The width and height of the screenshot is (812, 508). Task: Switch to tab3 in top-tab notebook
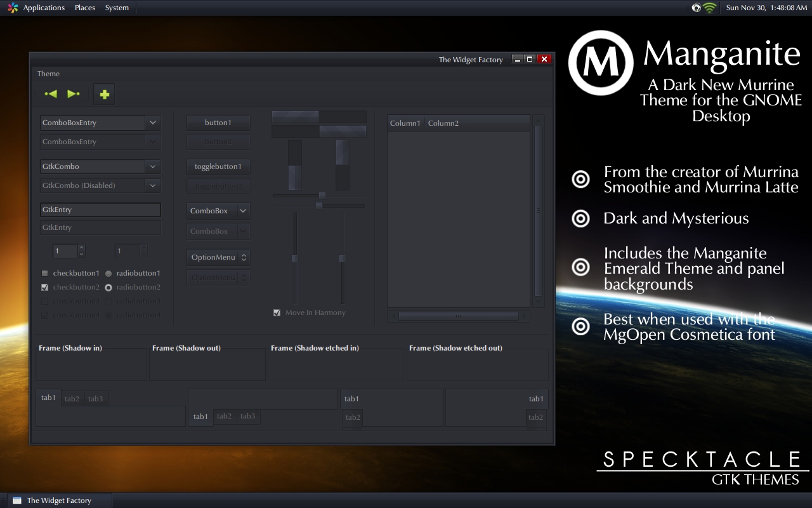96,399
